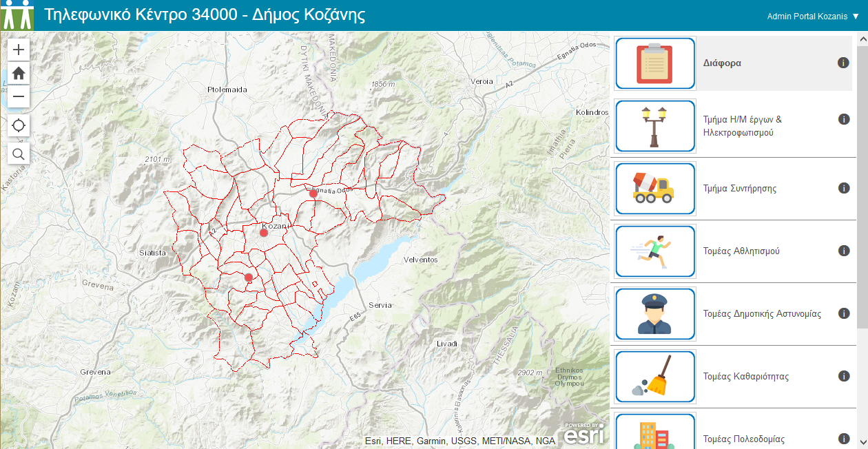
Task: Click the Τομέας Πολεοδομίας label
Action: coord(743,439)
